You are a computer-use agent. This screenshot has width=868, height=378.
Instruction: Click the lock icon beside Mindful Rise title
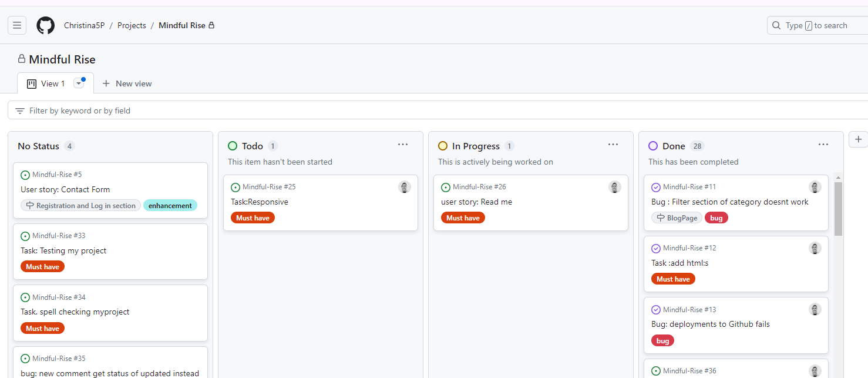(x=22, y=59)
